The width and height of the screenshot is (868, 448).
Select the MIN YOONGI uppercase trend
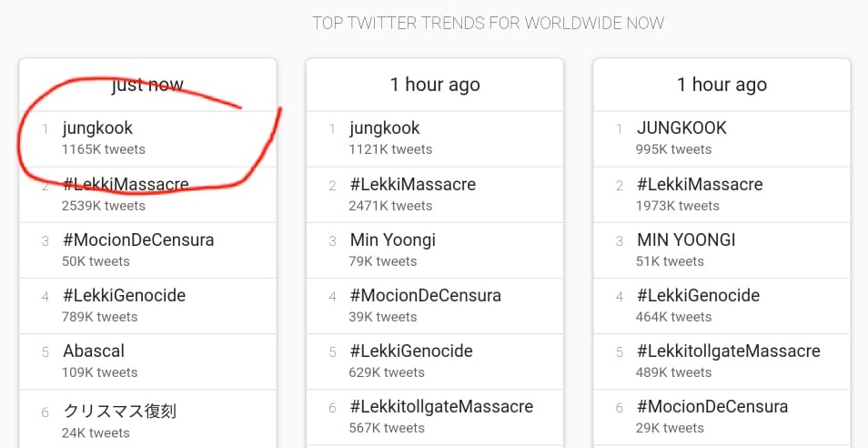(x=686, y=240)
